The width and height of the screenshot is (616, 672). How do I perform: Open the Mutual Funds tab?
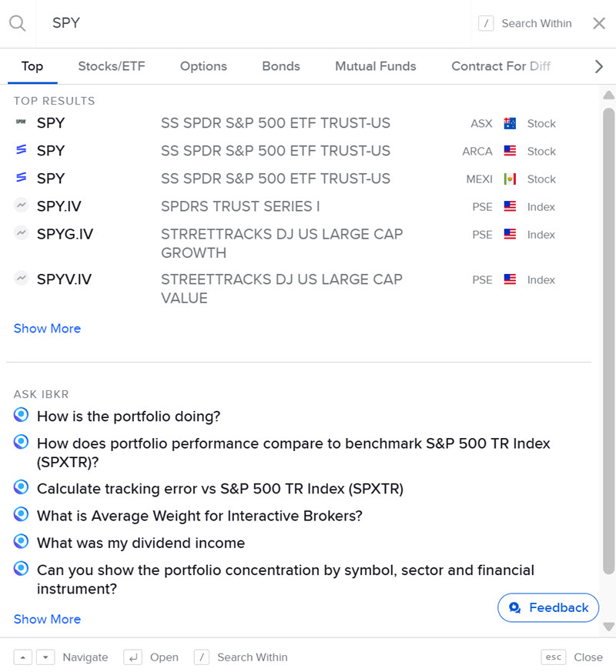[x=376, y=66]
